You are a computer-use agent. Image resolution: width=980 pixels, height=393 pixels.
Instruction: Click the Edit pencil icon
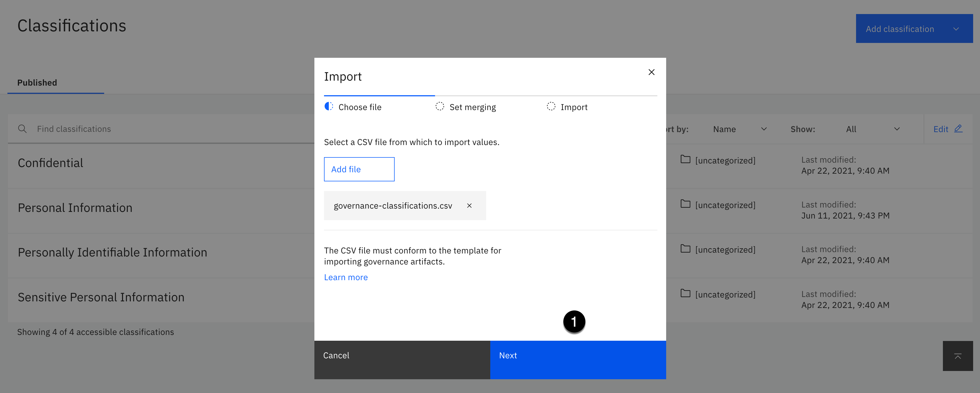pos(958,129)
